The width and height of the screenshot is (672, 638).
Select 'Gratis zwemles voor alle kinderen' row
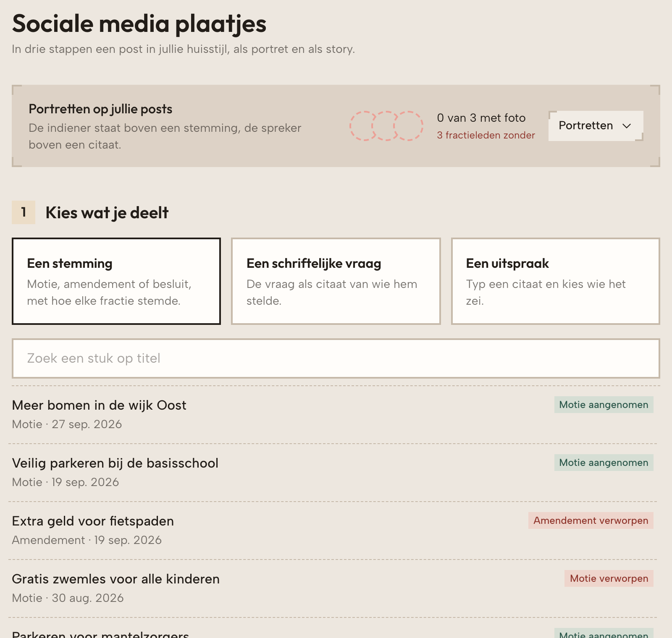pyautogui.click(x=333, y=588)
